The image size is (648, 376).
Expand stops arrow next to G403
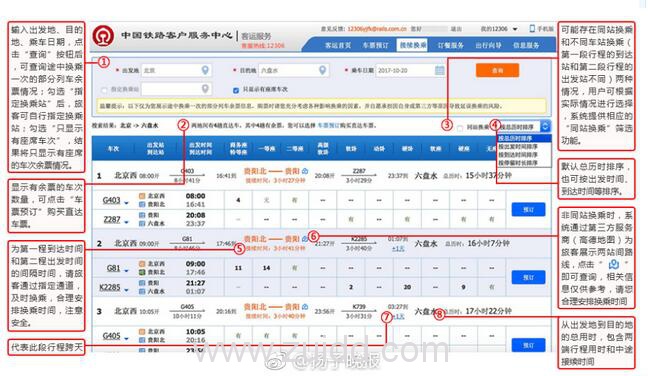coord(126,202)
